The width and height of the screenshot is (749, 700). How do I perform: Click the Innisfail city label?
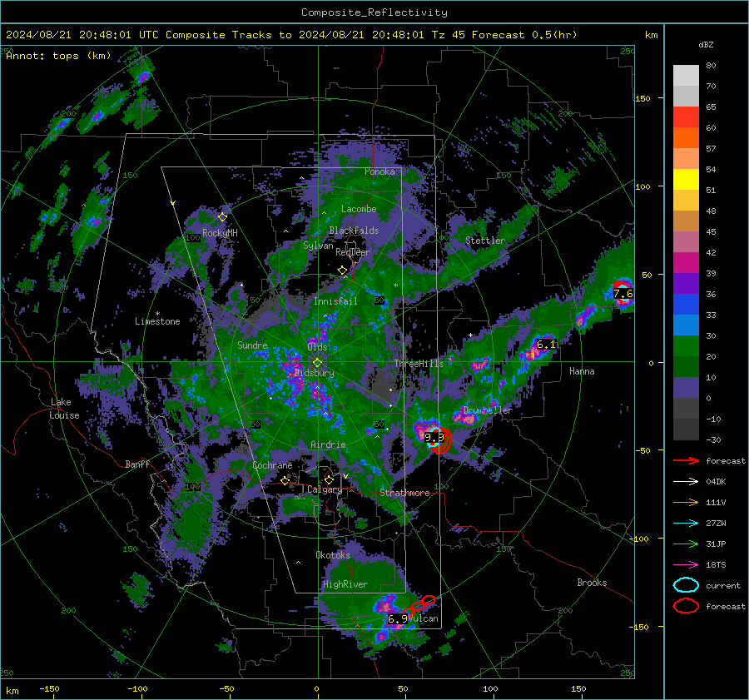pyautogui.click(x=335, y=301)
